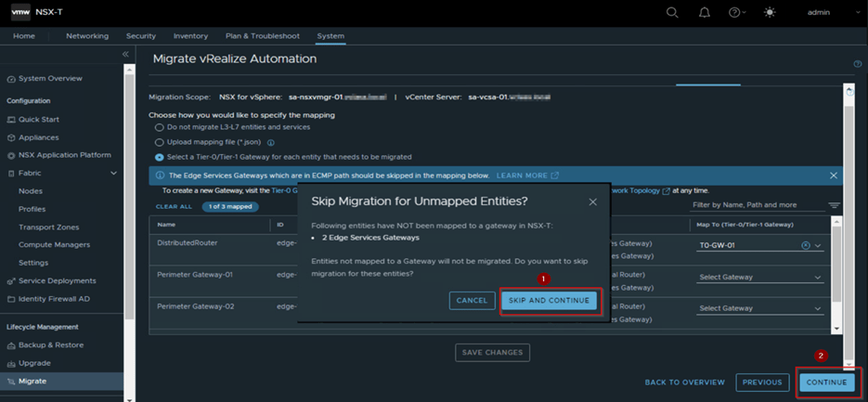Click the Filter by Name, Path field
The width and height of the screenshot is (868, 402).
click(757, 205)
